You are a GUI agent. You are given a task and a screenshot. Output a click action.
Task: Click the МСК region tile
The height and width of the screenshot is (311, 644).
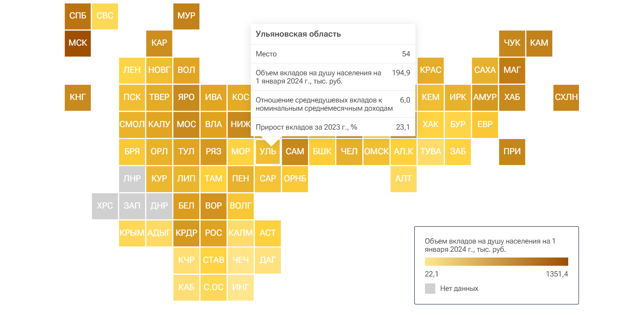coord(78,43)
